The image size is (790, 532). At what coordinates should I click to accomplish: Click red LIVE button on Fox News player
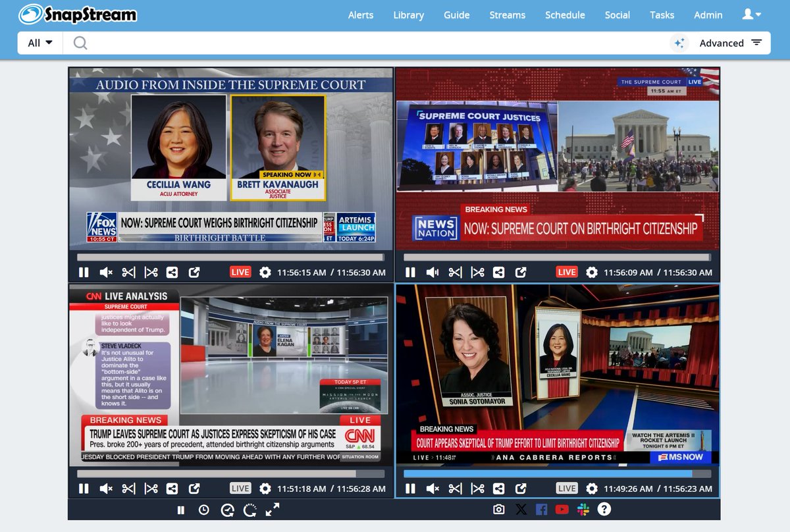240,272
